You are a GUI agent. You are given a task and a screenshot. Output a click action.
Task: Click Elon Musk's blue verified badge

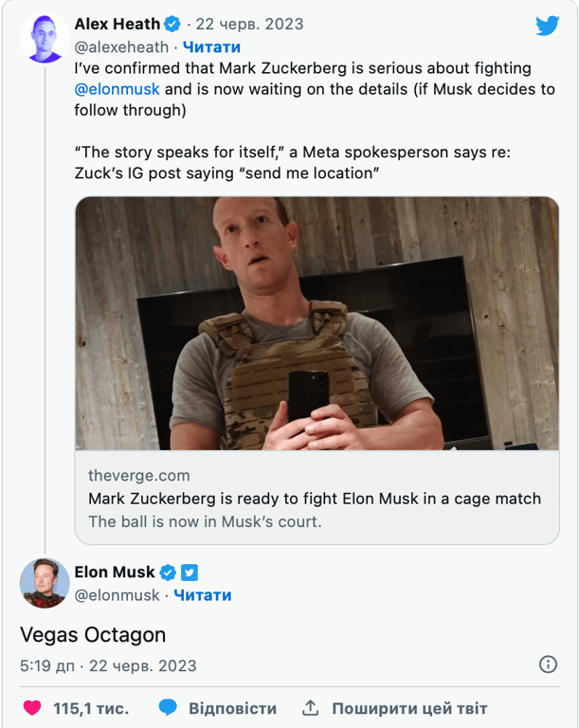click(168, 573)
